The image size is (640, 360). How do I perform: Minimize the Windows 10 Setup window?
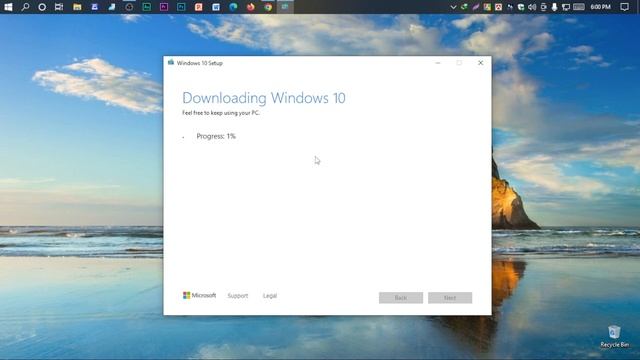[x=438, y=63]
